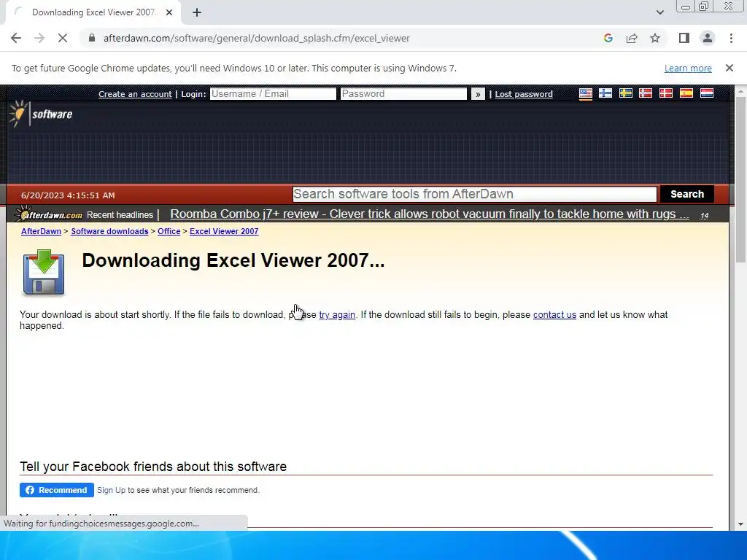Click the 6/20/2023 4:15:51 AM timestamp
The height and width of the screenshot is (560, 747).
coord(68,195)
